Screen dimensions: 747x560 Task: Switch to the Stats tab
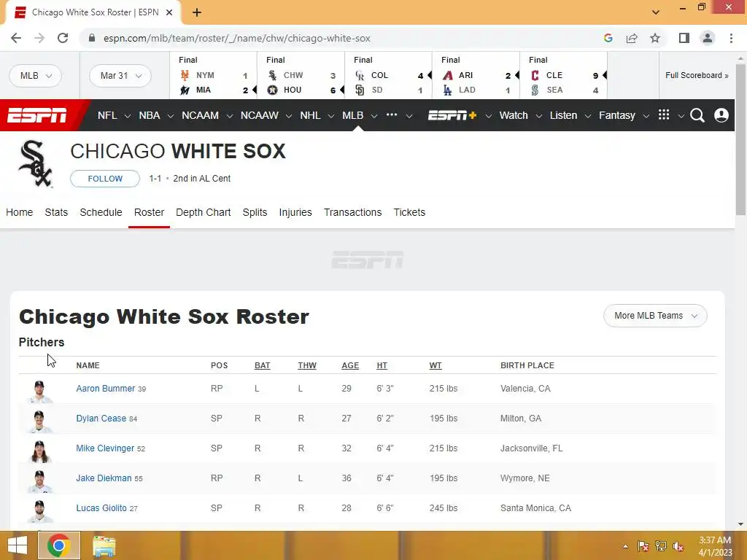pos(56,212)
